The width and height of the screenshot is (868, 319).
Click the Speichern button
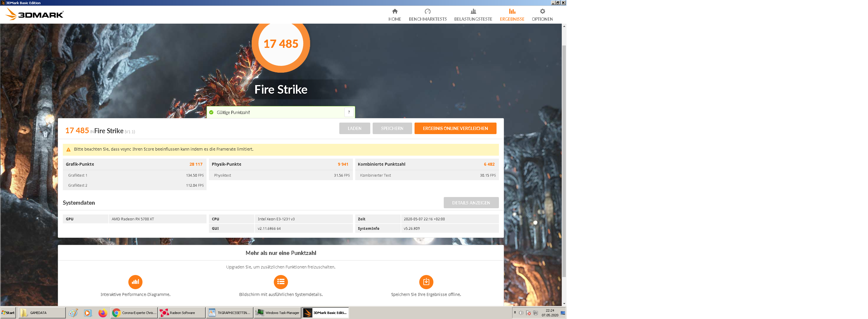392,128
